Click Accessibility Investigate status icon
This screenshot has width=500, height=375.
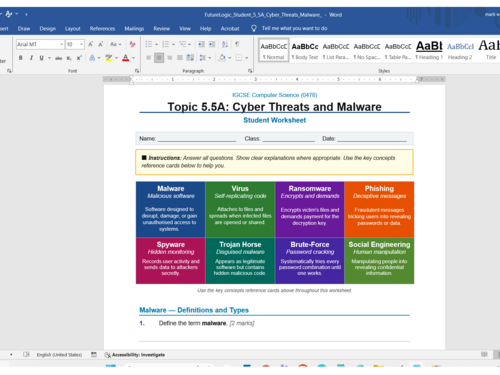(x=107, y=355)
